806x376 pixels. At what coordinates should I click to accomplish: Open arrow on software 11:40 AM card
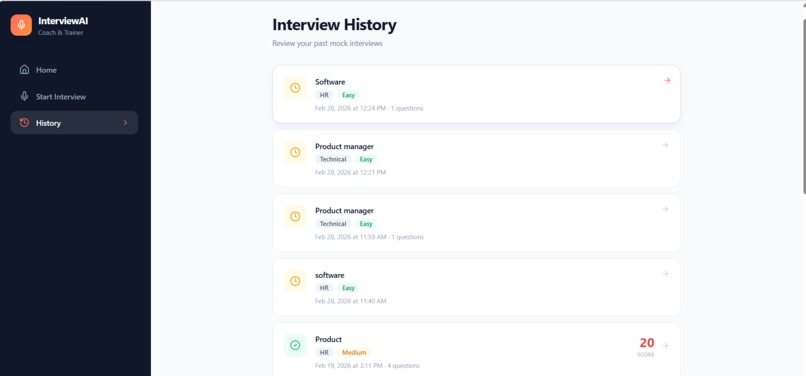tap(665, 274)
